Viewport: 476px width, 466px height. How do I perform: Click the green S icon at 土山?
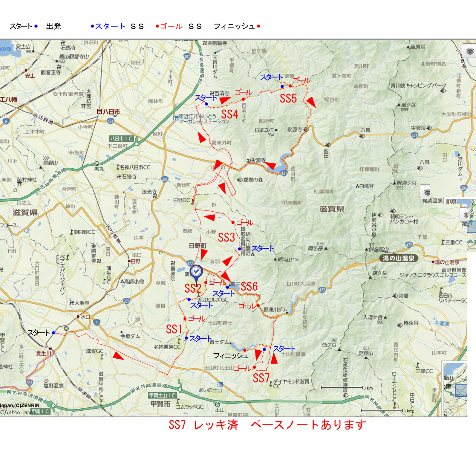217,404
